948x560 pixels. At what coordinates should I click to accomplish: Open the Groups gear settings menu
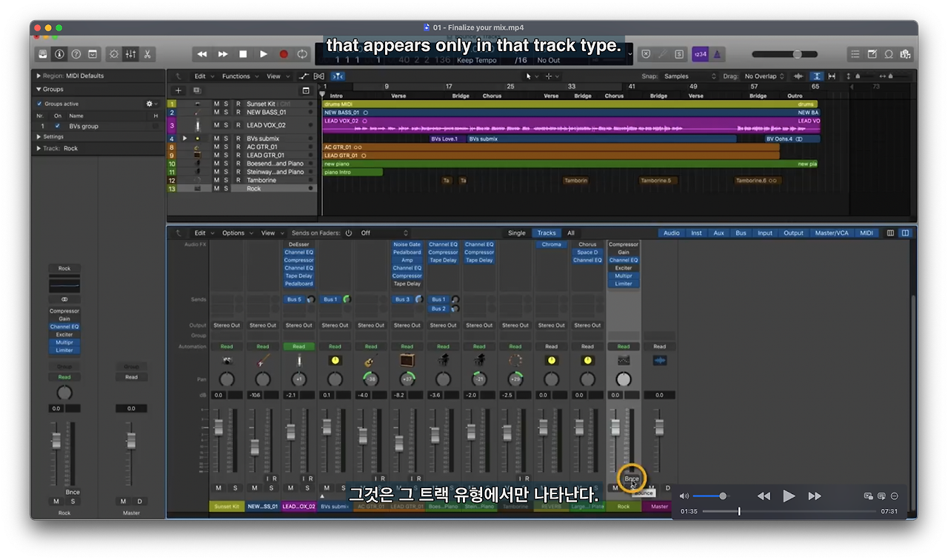coord(150,104)
